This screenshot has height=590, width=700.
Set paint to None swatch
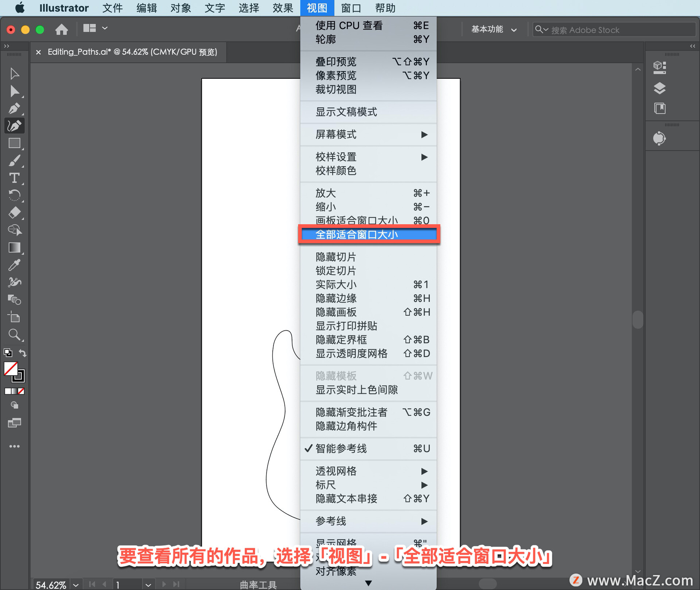point(22,391)
